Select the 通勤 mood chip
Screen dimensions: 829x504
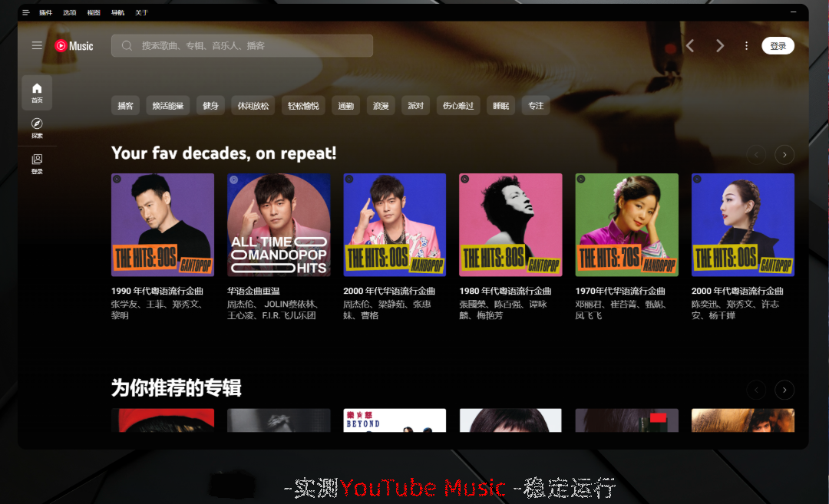(345, 106)
